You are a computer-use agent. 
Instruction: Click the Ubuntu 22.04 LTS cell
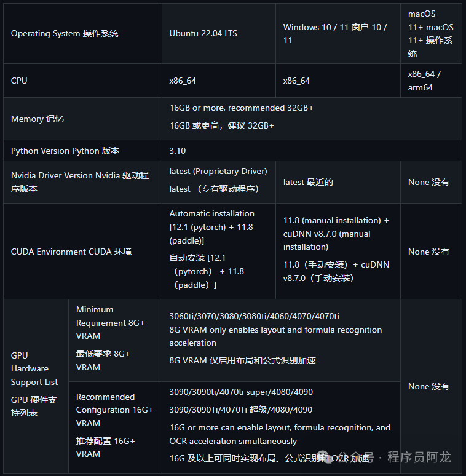pyautogui.click(x=203, y=33)
